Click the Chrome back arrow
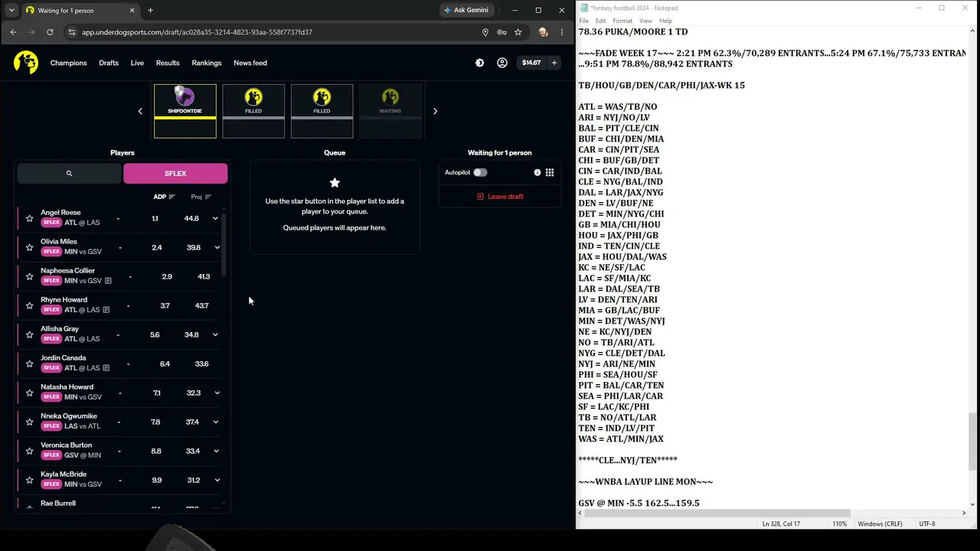980x551 pixels. click(x=13, y=32)
